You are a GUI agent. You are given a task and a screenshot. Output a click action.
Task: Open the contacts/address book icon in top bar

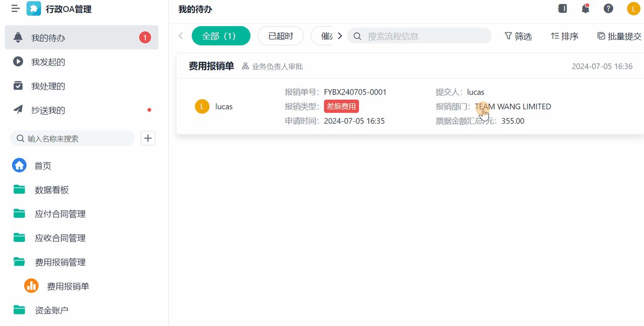tap(562, 9)
